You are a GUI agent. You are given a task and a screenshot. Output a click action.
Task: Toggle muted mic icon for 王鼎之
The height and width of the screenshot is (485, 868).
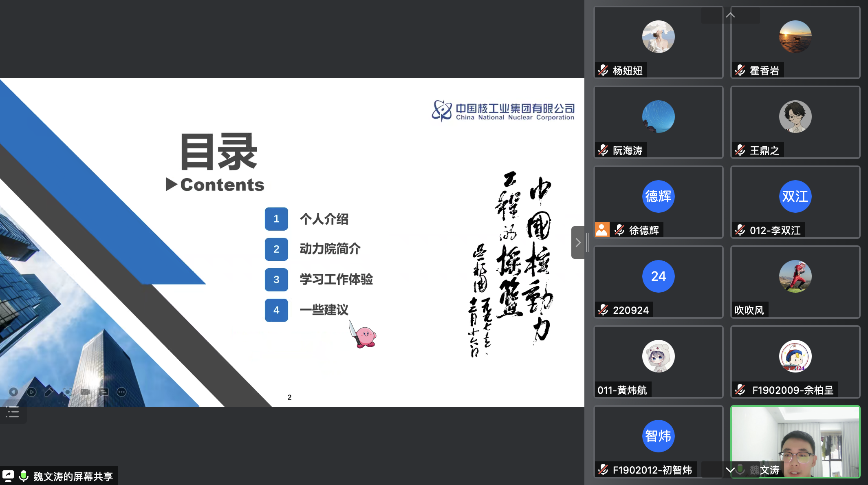click(740, 150)
